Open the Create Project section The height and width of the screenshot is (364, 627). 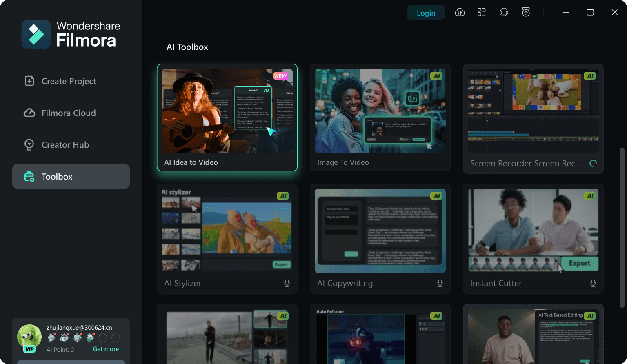(71, 81)
